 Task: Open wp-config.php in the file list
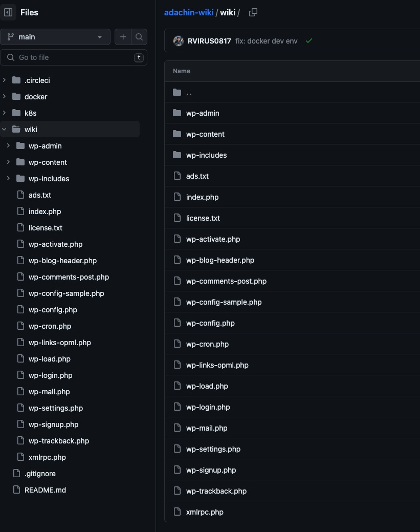pyautogui.click(x=210, y=323)
